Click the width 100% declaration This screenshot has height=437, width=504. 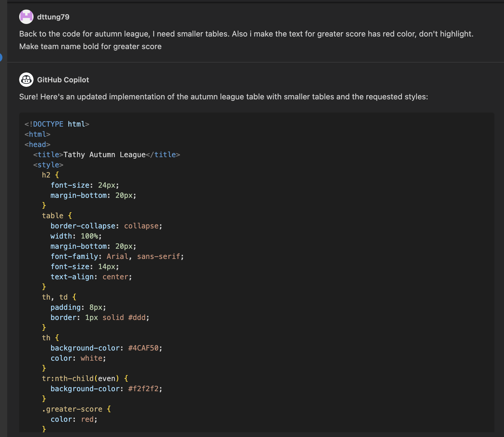[76, 236]
